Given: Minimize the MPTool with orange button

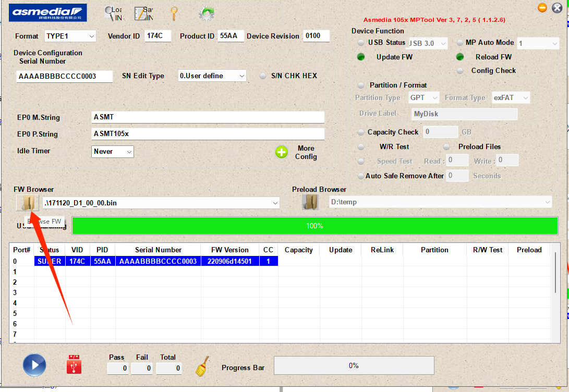Looking at the screenshot, I should 542,8.
